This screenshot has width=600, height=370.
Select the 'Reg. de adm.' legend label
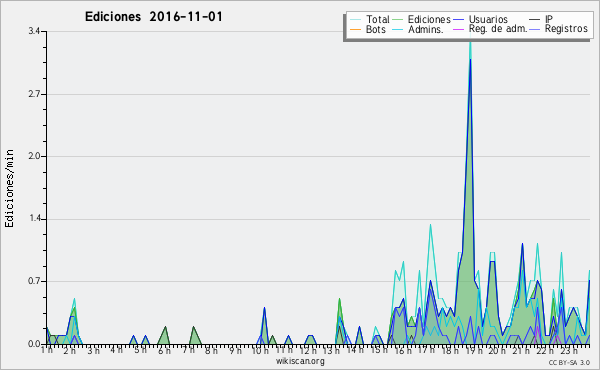click(498, 29)
